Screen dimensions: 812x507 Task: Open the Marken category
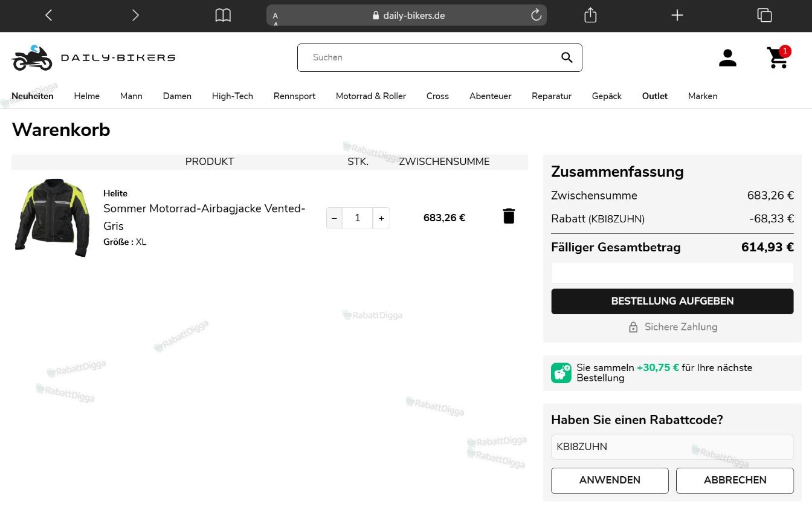click(x=703, y=96)
